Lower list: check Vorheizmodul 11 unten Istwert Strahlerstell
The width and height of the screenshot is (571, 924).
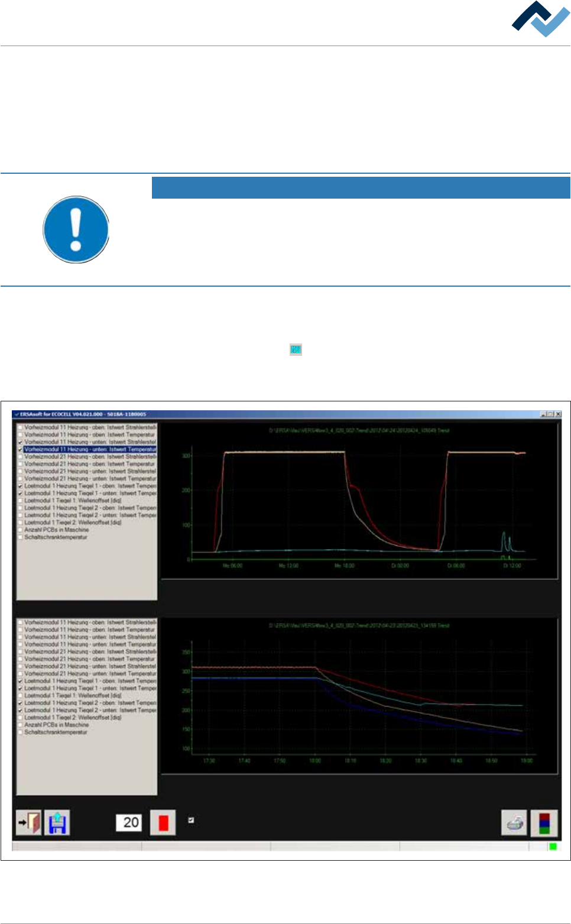point(21,637)
